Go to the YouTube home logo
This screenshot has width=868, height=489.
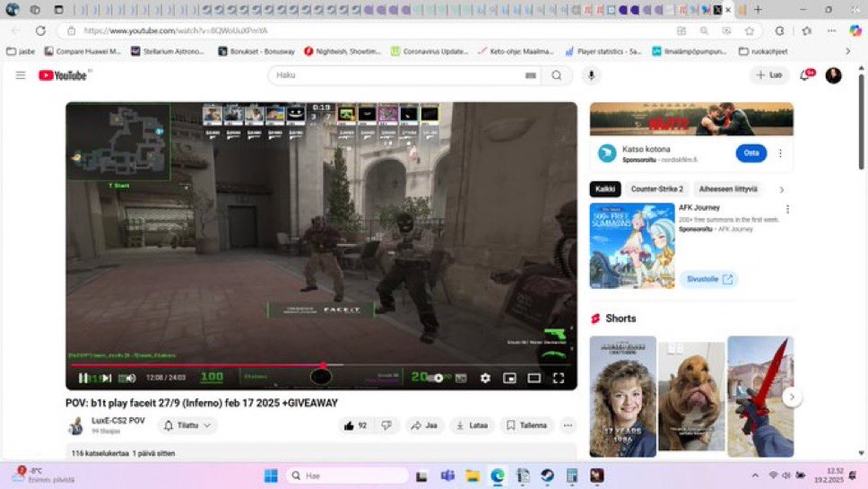pyautogui.click(x=63, y=75)
